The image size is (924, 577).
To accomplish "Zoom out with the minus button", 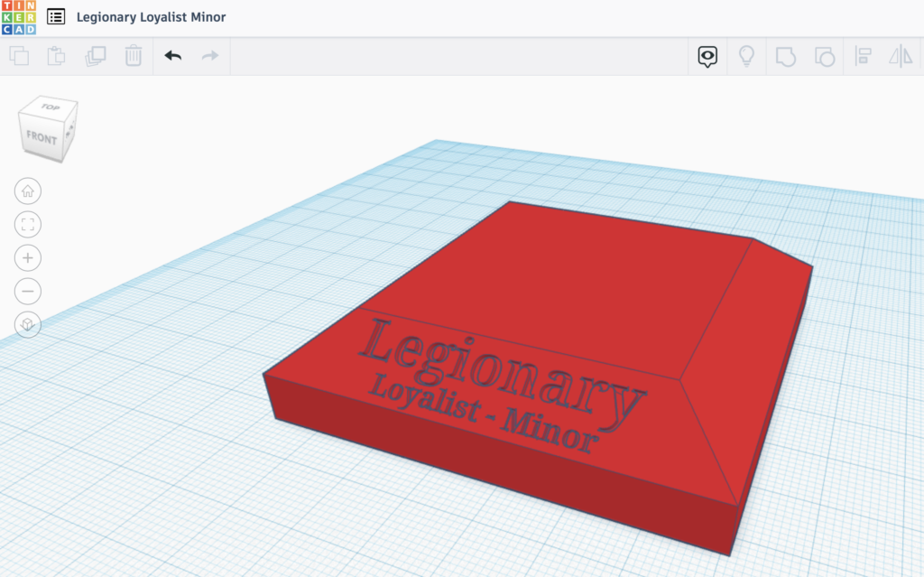I will 28,291.
